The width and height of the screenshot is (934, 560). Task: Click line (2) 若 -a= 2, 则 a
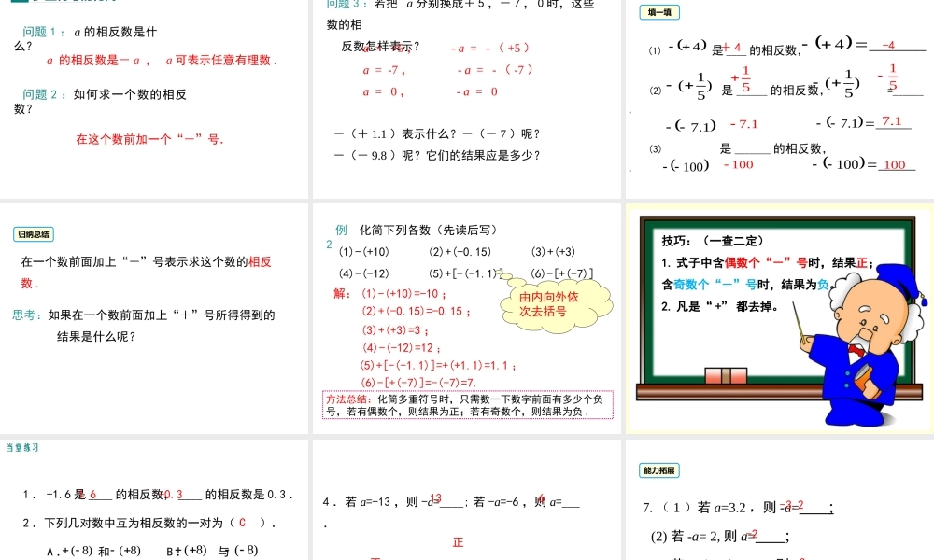[700, 536]
